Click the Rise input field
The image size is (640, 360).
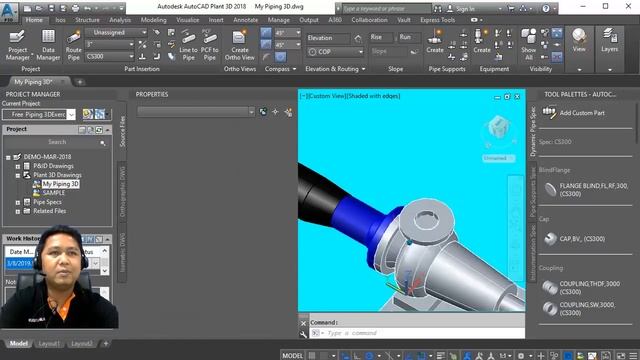click(x=382, y=38)
